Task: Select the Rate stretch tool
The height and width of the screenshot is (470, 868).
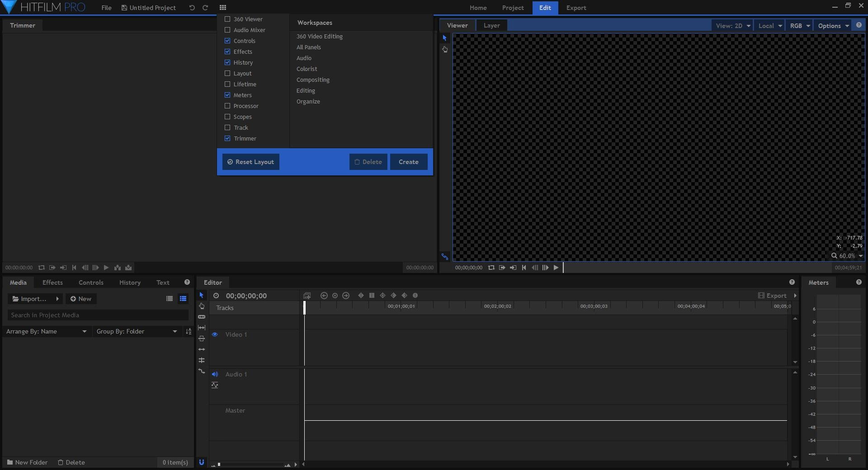Action: tap(202, 371)
